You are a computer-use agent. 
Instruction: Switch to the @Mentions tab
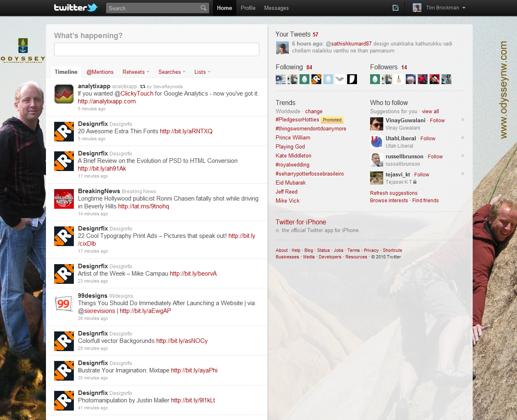(100, 72)
